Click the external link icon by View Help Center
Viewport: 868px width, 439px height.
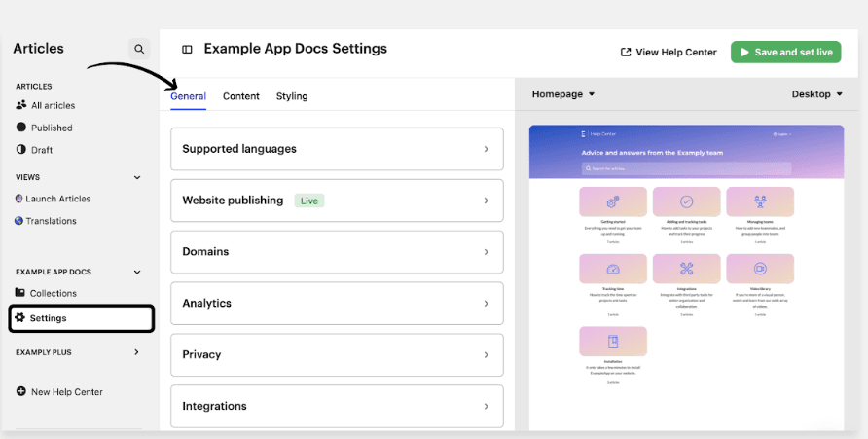(x=626, y=52)
